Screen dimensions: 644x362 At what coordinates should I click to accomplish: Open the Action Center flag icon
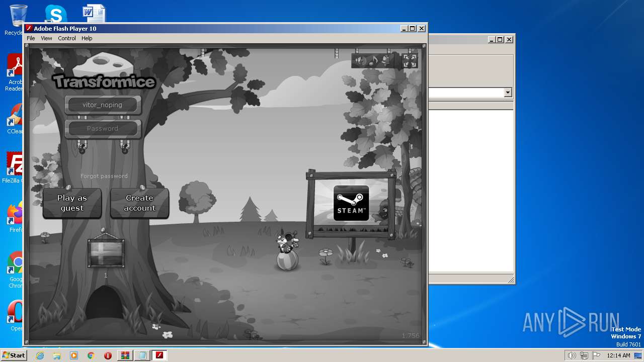pos(596,355)
